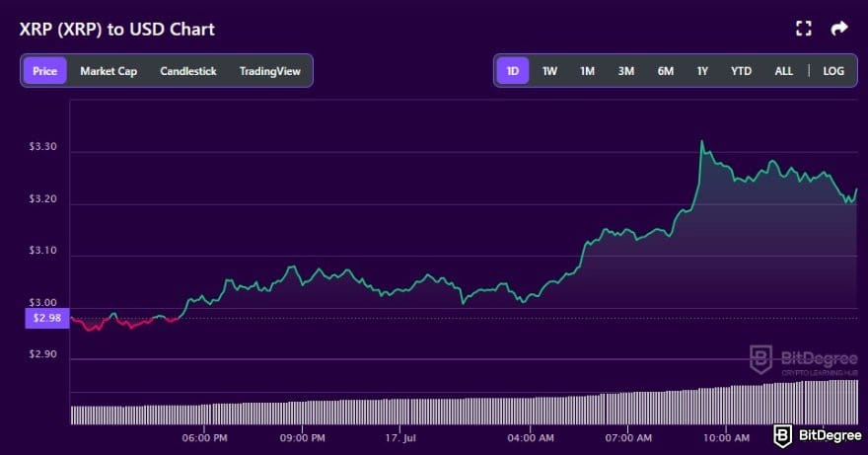Click the $2.90 axis label
The height and width of the screenshot is (455, 868).
[42, 354]
